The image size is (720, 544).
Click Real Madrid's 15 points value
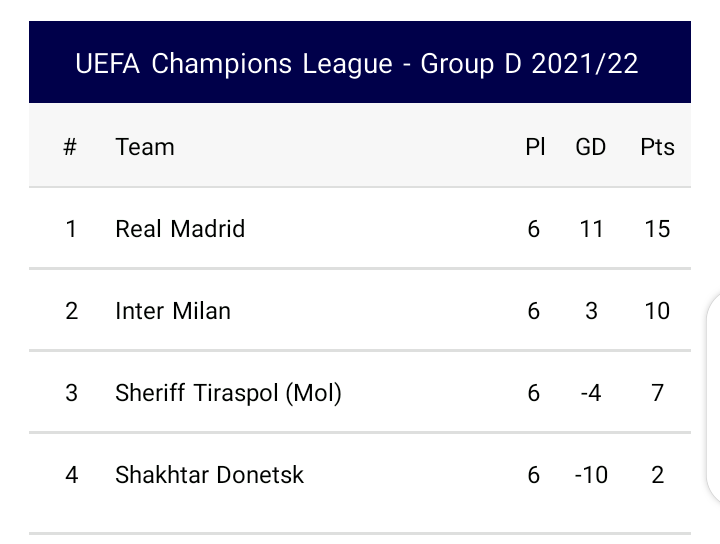[657, 229]
